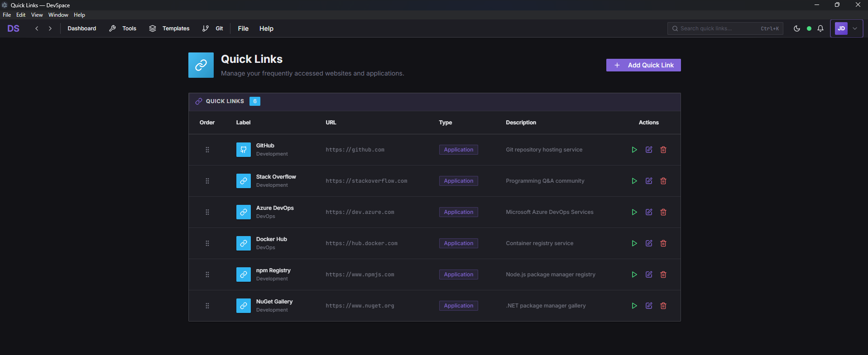
Task: Open the Git nav item
Action: (x=213, y=28)
